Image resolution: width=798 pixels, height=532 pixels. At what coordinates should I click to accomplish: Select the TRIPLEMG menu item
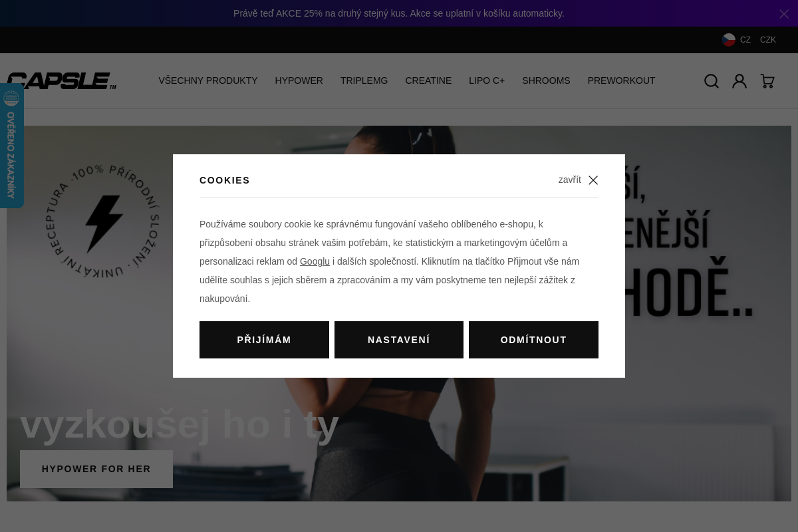(364, 80)
